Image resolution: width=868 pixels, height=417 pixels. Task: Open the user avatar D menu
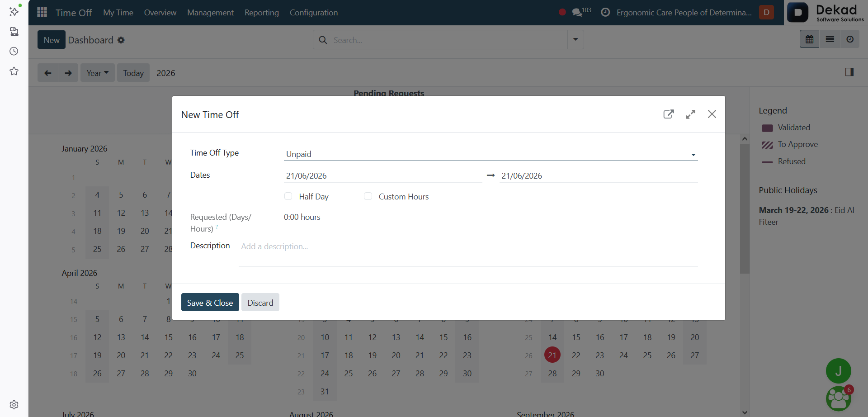(767, 12)
